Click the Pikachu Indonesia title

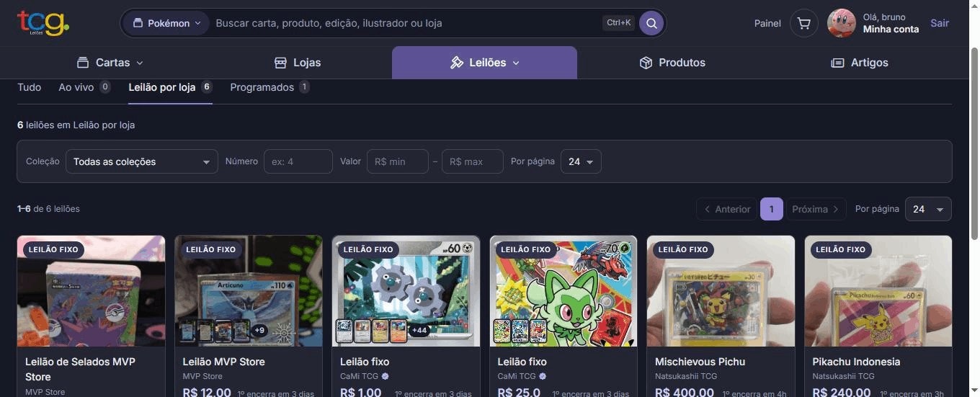pyautogui.click(x=856, y=362)
